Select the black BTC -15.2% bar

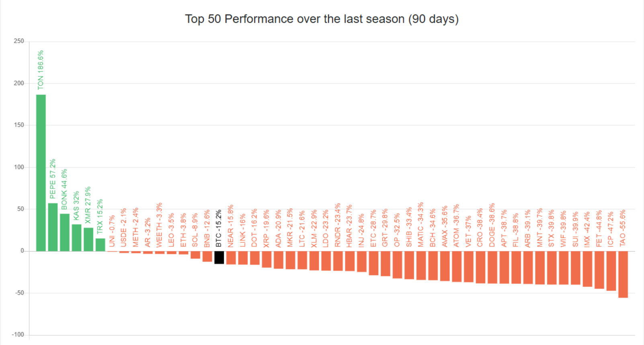219,258
